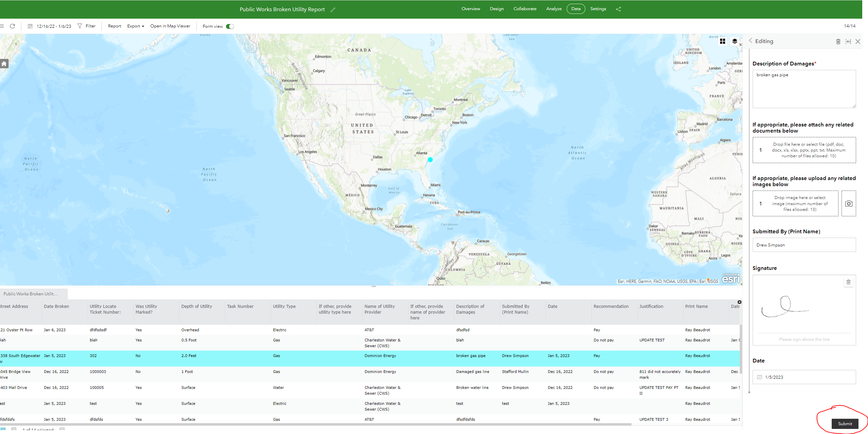Click the Filter button
Viewport: 868px width, 434px height.
[87, 26]
